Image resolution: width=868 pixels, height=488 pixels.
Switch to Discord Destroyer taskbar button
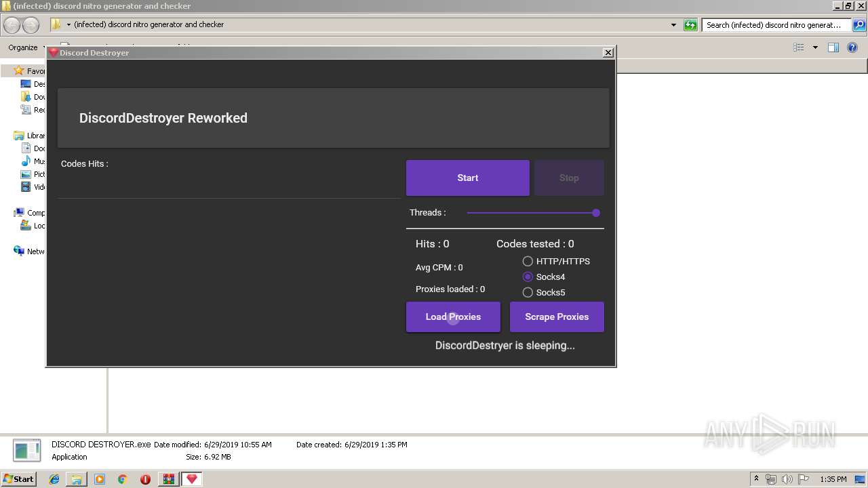192,479
